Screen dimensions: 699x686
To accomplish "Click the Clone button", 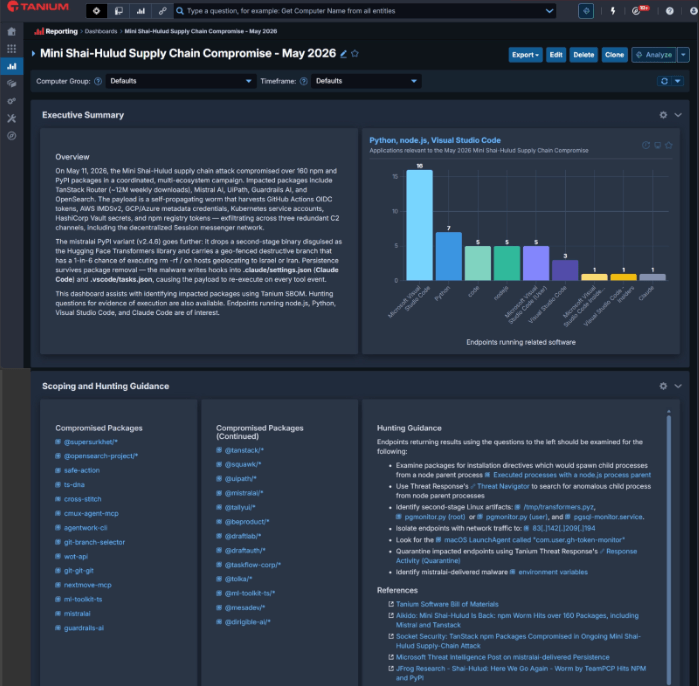I will (x=614, y=55).
